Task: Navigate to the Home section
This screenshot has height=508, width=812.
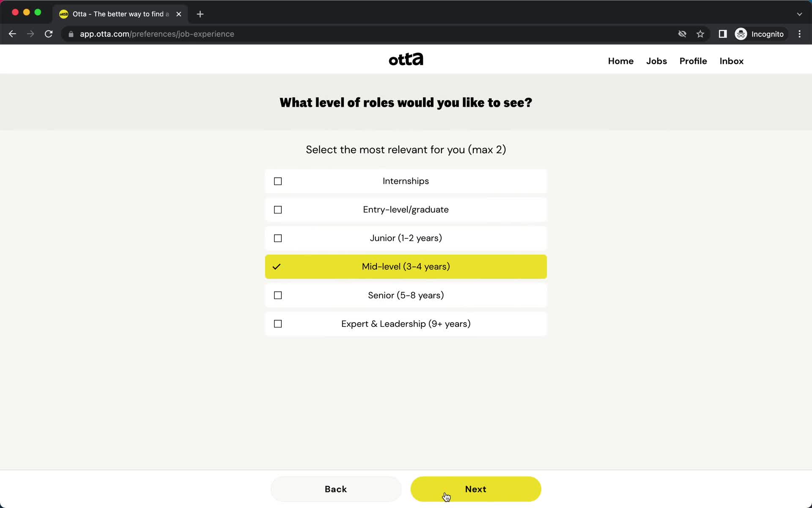Action: click(x=620, y=61)
